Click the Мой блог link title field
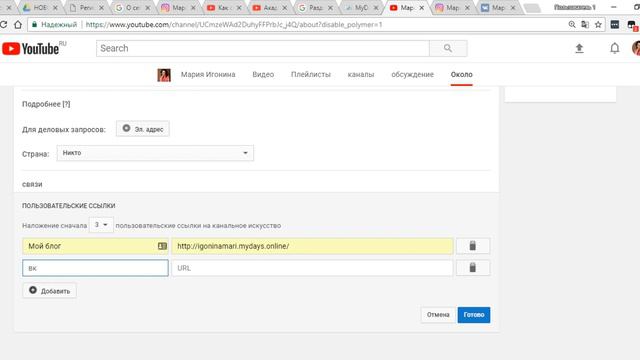The width and height of the screenshot is (640, 360). click(x=96, y=246)
